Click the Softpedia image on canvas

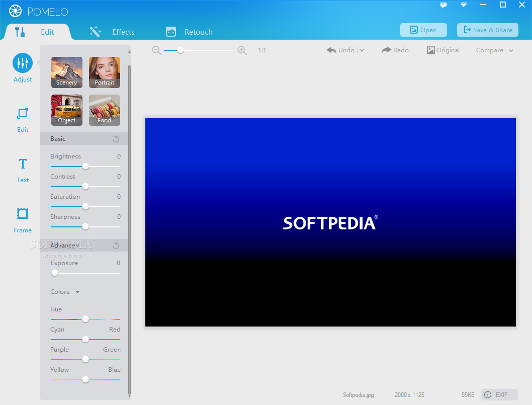pos(330,222)
